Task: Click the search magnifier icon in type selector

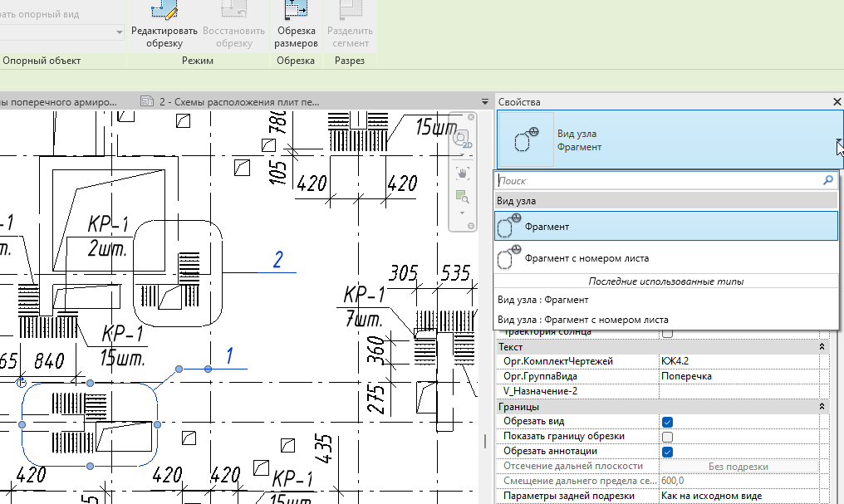Action: coord(827,180)
